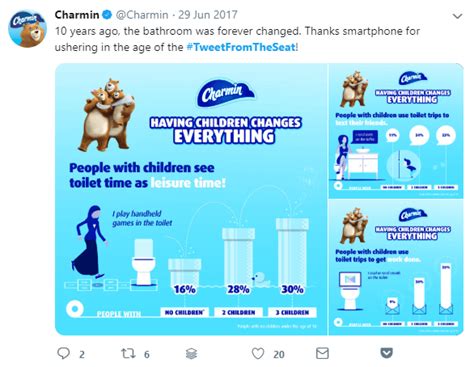The width and height of the screenshot is (474, 367).
Task: Open the text their friends infographic thumbnail
Action: click(x=396, y=131)
